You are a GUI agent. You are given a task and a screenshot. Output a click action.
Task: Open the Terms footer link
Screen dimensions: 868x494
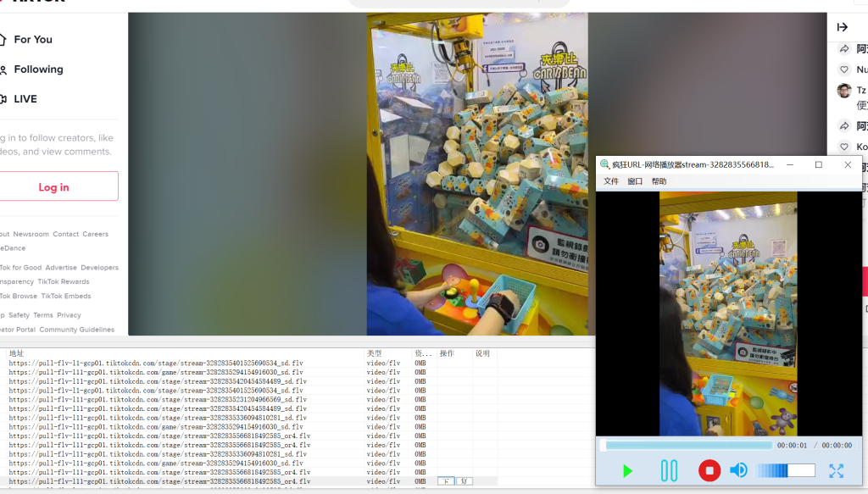point(43,314)
